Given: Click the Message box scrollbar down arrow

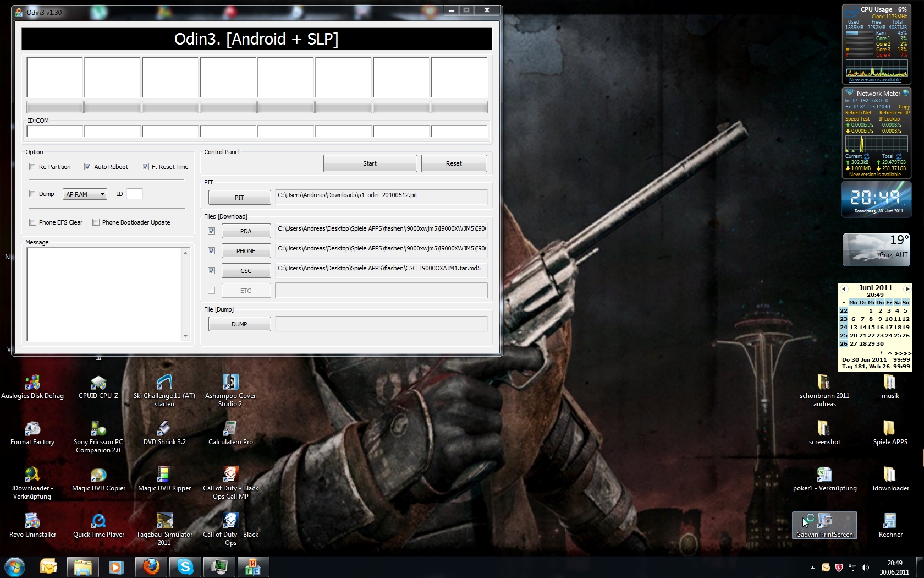Looking at the screenshot, I should pyautogui.click(x=185, y=336).
